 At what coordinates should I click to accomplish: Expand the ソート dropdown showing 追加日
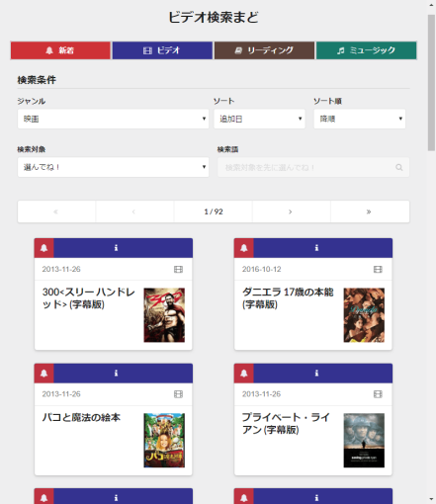pyautogui.click(x=259, y=119)
